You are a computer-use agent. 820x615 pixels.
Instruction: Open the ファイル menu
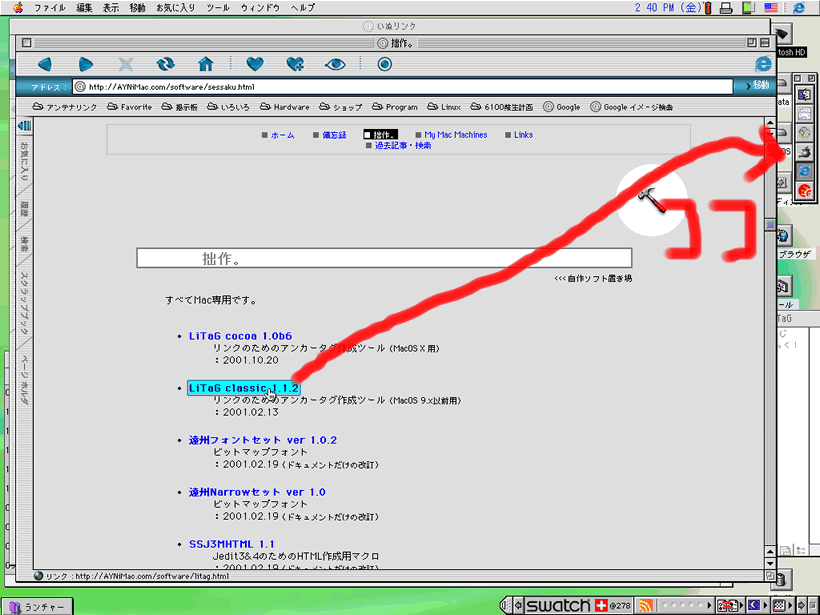50,8
